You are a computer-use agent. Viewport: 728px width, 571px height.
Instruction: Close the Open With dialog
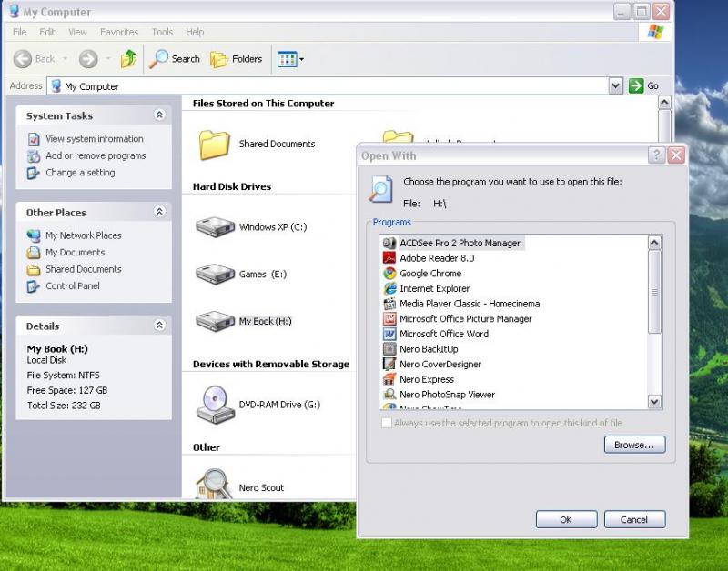(x=676, y=155)
